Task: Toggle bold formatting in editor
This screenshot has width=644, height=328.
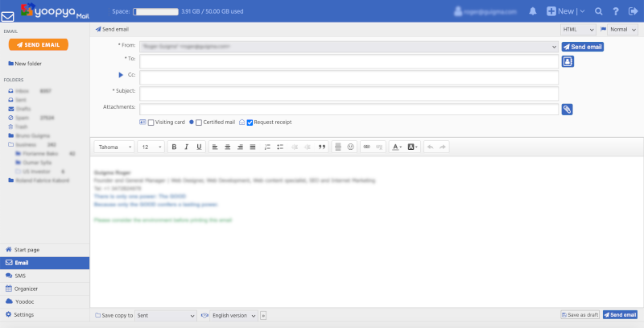Action: (175, 147)
